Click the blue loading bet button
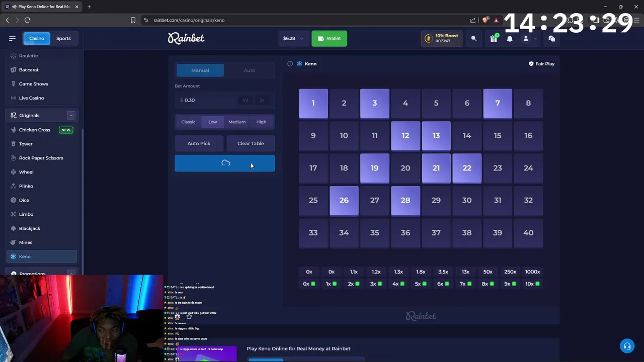This screenshot has width=644, height=362. pyautogui.click(x=225, y=163)
